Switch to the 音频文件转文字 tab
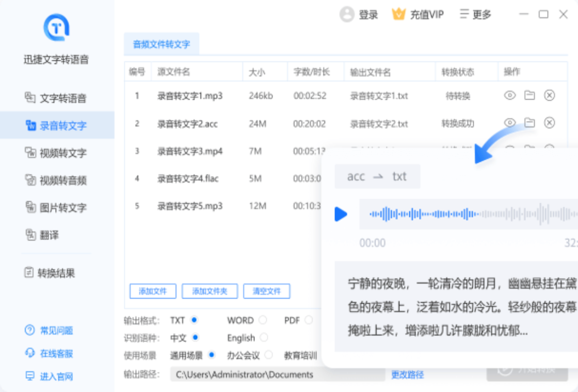 coord(162,44)
